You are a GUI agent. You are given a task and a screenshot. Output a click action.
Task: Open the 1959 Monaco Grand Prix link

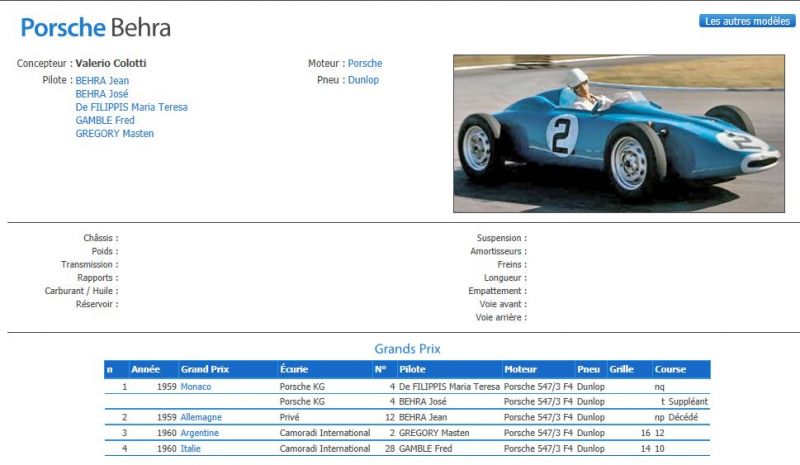(195, 387)
